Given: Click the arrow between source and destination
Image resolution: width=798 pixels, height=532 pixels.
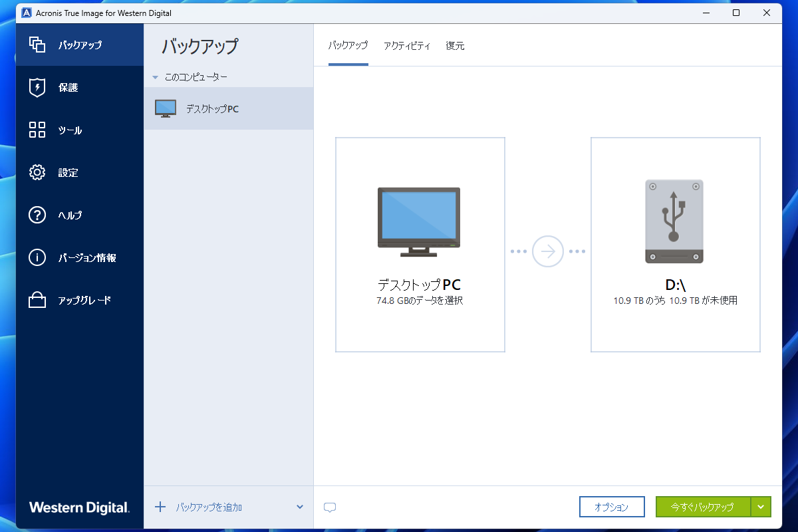Looking at the screenshot, I should pyautogui.click(x=547, y=251).
